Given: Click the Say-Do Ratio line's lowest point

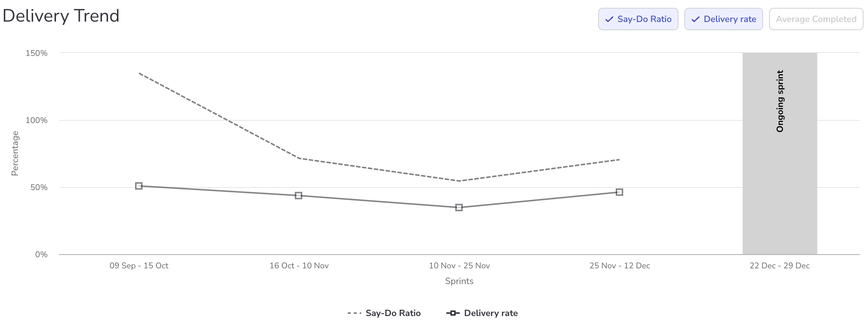Looking at the screenshot, I should coord(459,181).
